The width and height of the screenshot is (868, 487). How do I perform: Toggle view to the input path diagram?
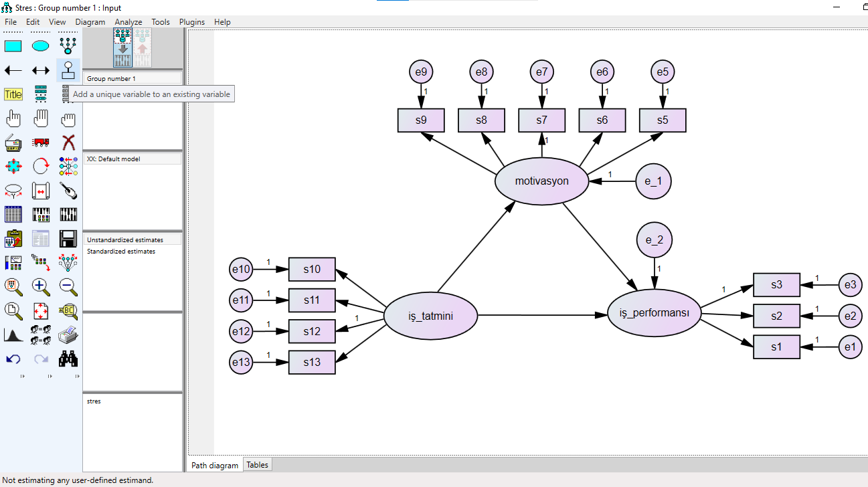point(122,50)
